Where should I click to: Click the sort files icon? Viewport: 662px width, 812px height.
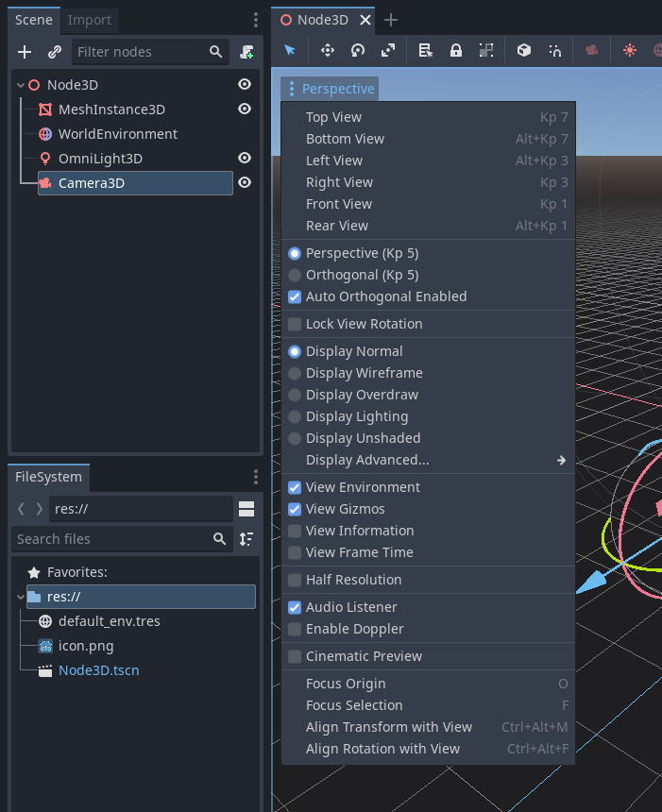[246, 539]
